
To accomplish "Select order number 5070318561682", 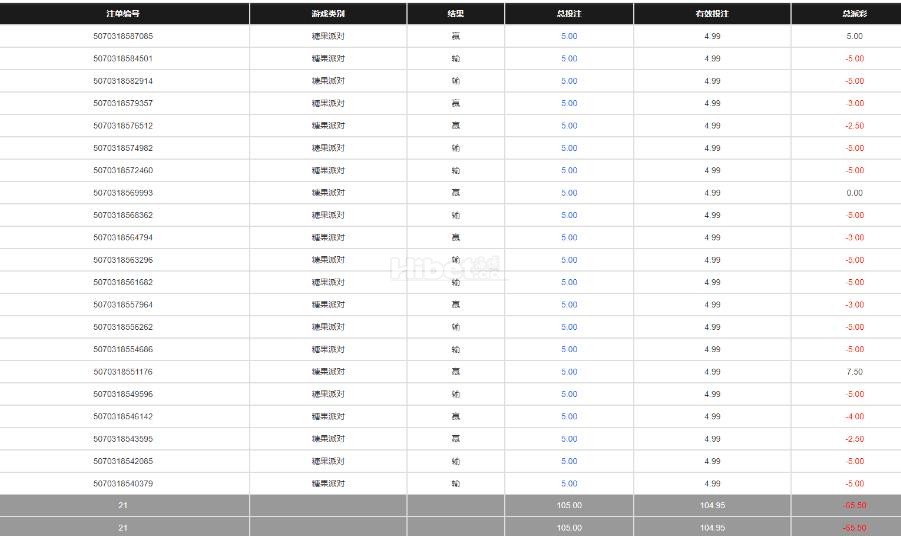I will (123, 282).
